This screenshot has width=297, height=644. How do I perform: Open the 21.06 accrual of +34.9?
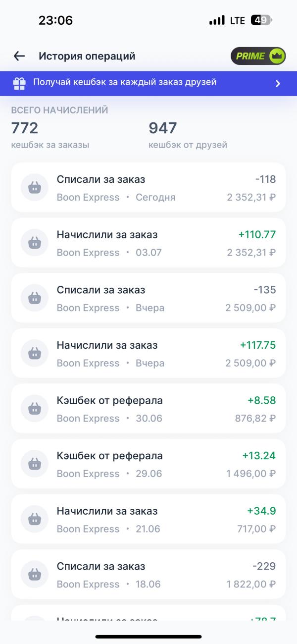[148, 519]
